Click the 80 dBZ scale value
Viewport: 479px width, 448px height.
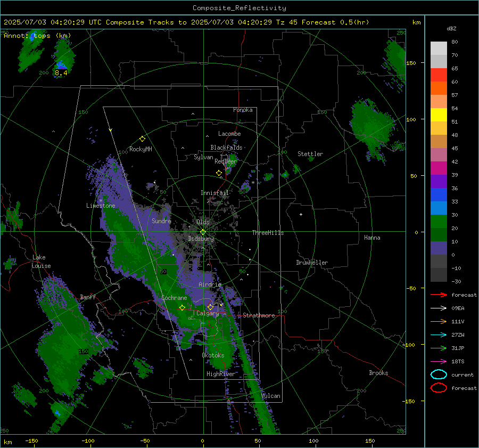[x=455, y=42]
